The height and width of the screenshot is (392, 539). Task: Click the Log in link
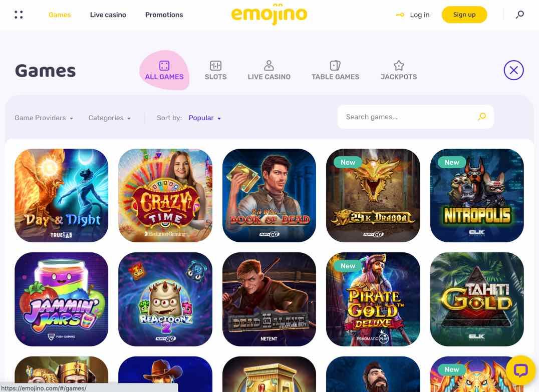419,15
